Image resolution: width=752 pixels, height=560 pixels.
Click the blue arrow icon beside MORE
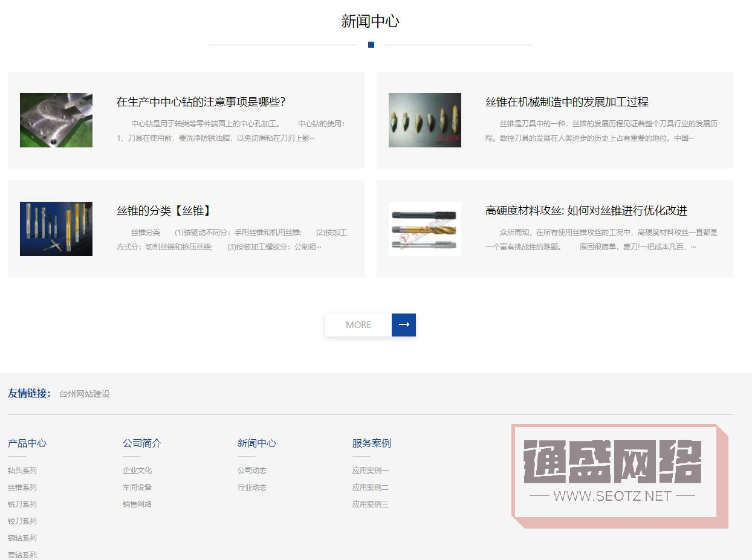coord(404,325)
